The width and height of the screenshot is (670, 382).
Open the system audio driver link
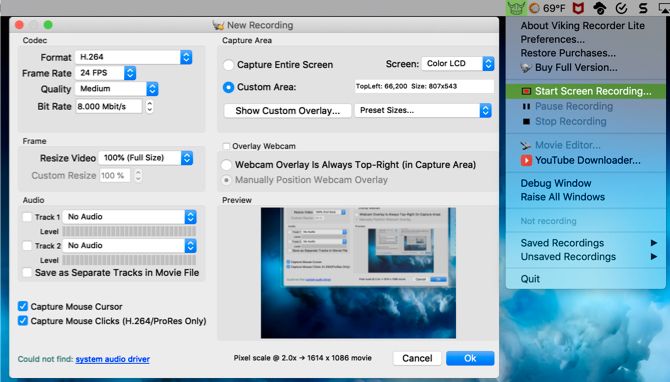pyautogui.click(x=112, y=359)
